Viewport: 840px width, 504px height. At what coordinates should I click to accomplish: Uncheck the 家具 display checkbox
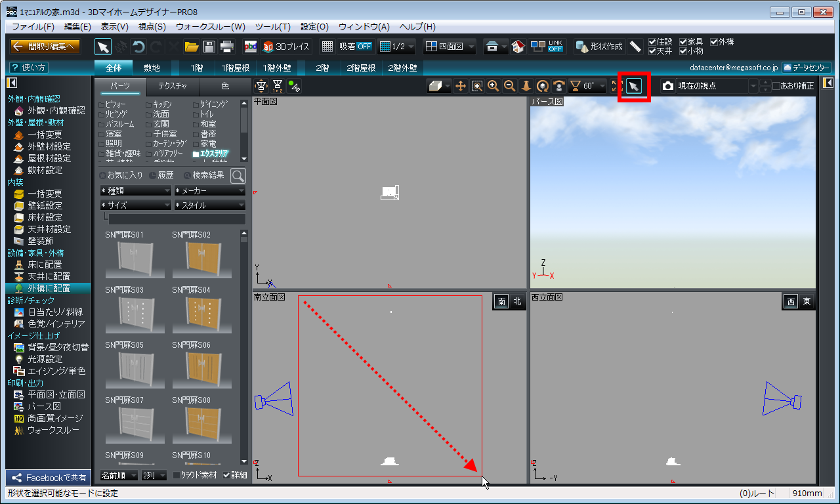pos(683,42)
